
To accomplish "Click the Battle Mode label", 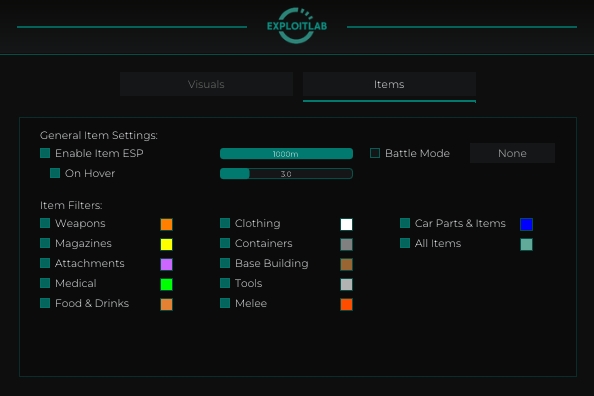I will pyautogui.click(x=417, y=153).
